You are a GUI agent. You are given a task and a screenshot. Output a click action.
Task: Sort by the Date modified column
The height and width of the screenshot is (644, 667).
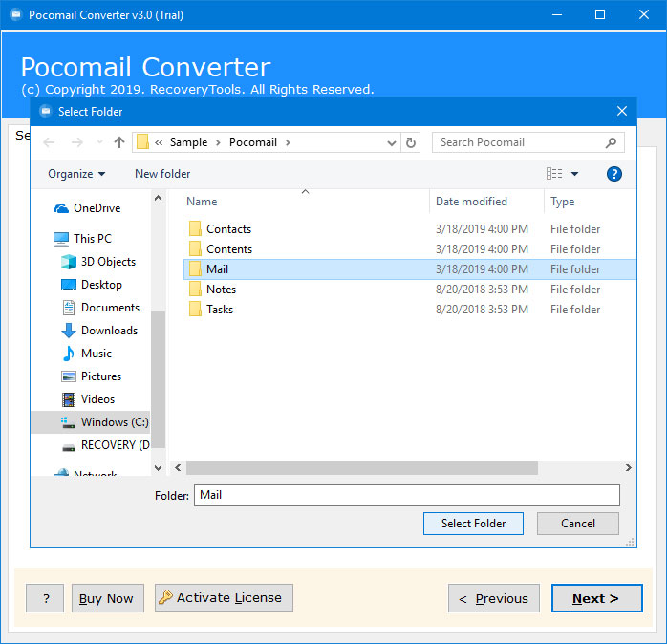click(x=471, y=202)
